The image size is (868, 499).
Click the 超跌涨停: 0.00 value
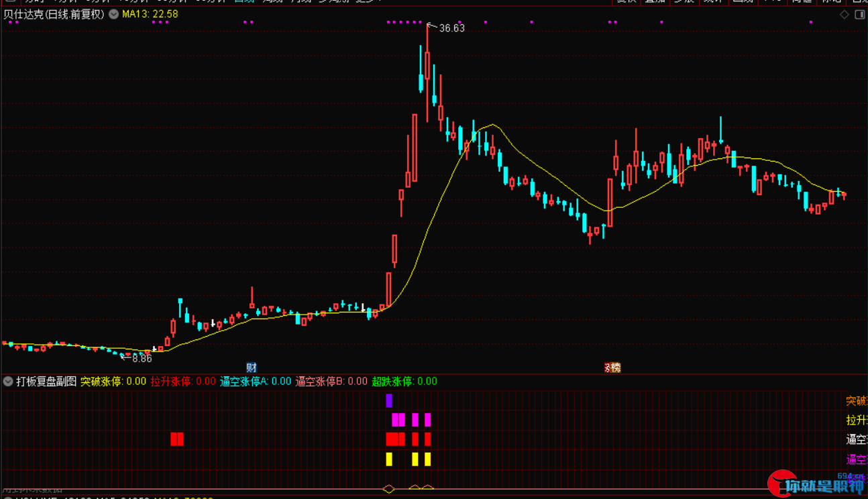click(x=404, y=382)
